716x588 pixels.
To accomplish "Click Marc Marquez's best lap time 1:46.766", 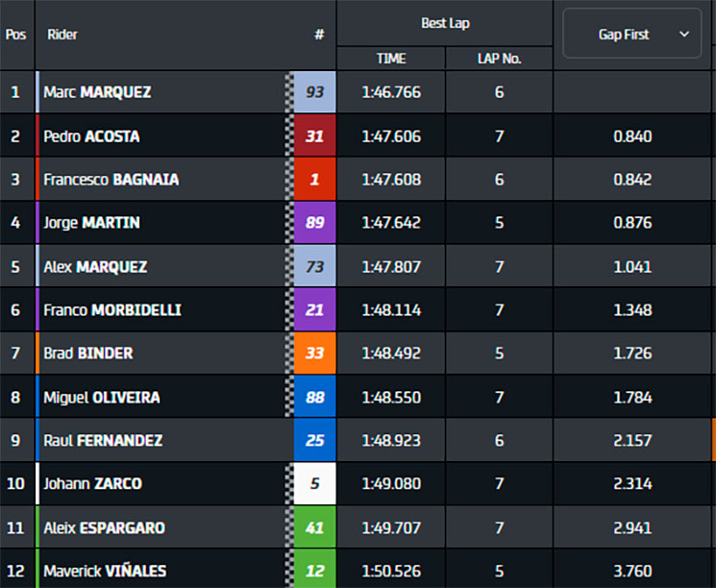I will (x=391, y=92).
